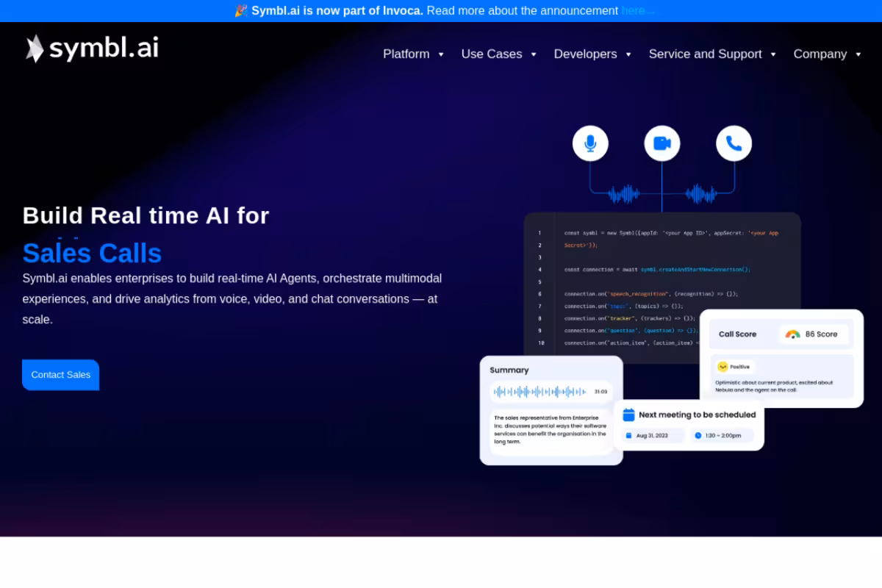Click the 'Optimistic about current product' description
Image resolution: width=882 pixels, height=588 pixels.
(774, 386)
